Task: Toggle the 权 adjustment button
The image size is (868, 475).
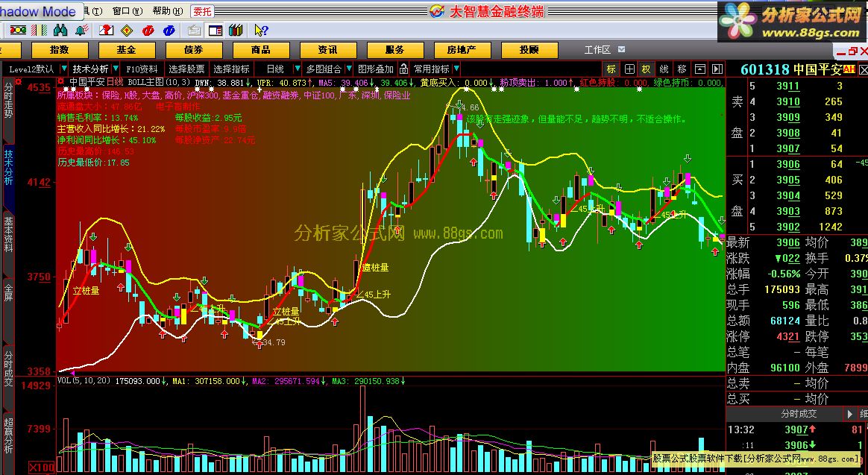Action: (x=646, y=69)
